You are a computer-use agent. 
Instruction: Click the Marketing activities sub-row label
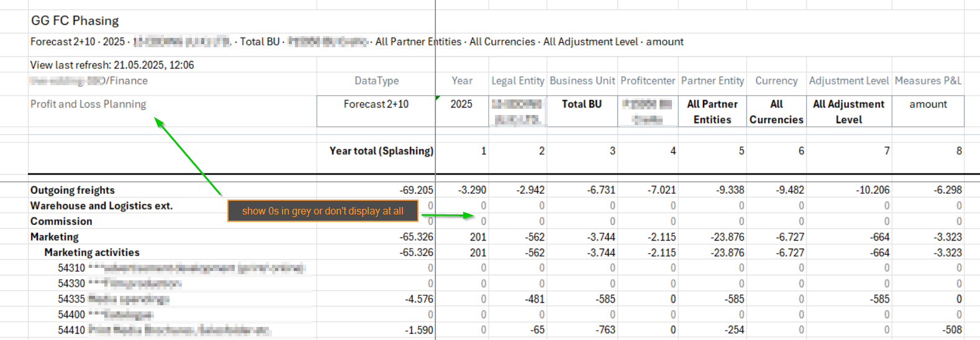[x=92, y=252]
